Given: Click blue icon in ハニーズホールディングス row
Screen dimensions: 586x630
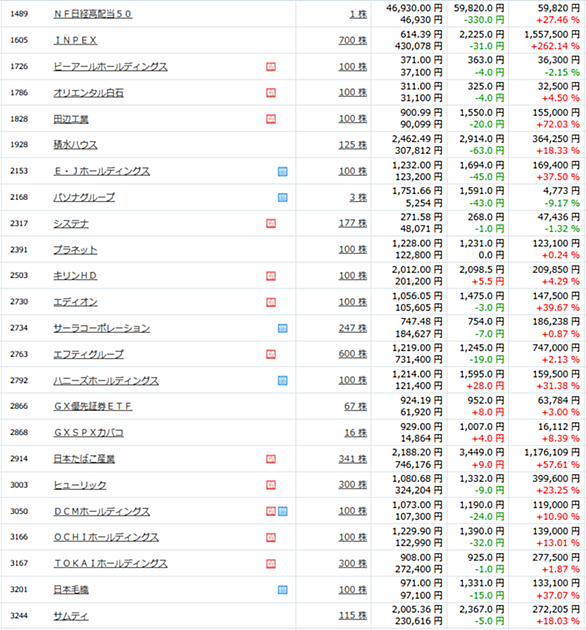Looking at the screenshot, I should pos(283,380).
